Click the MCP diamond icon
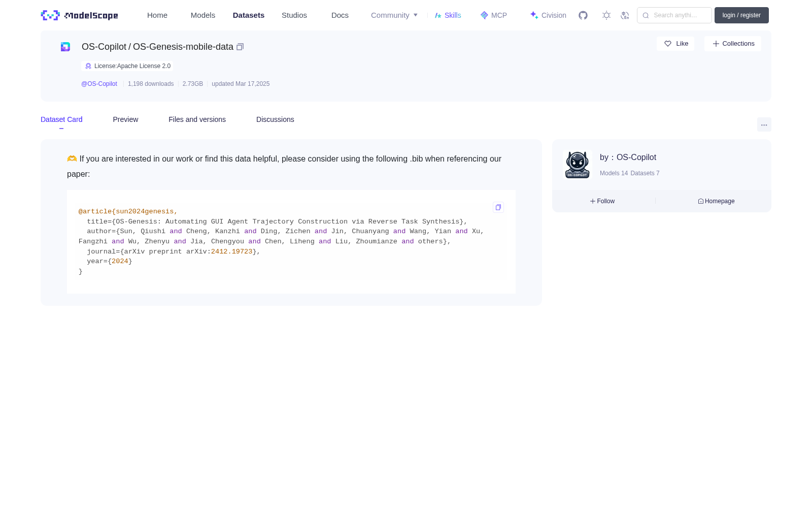 (484, 15)
